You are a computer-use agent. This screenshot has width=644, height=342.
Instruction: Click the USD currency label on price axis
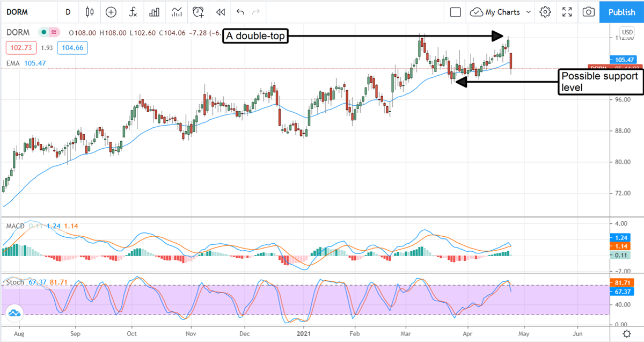click(x=626, y=32)
